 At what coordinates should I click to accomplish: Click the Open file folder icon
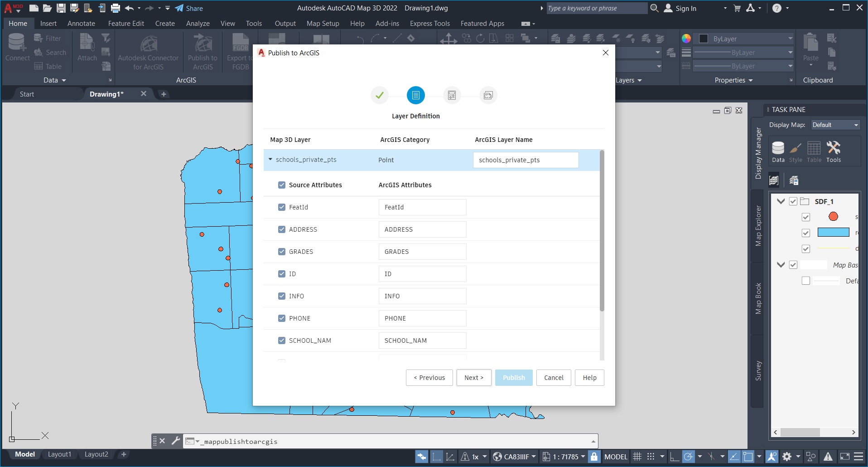click(x=47, y=8)
